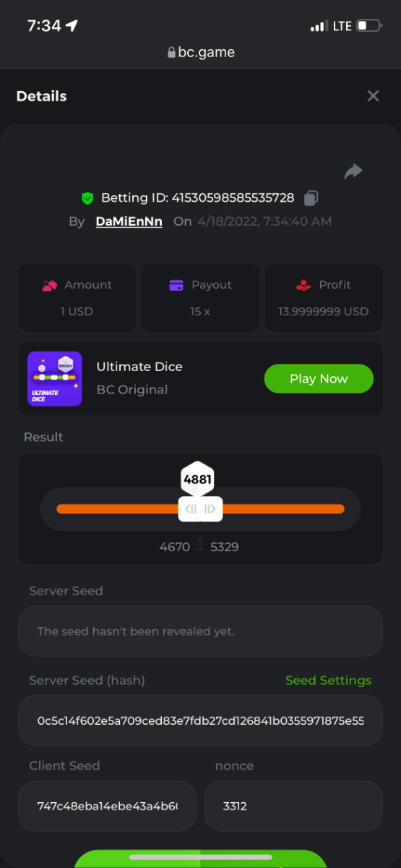Tap the Payout card icon
This screenshot has width=401, height=868.
click(176, 285)
